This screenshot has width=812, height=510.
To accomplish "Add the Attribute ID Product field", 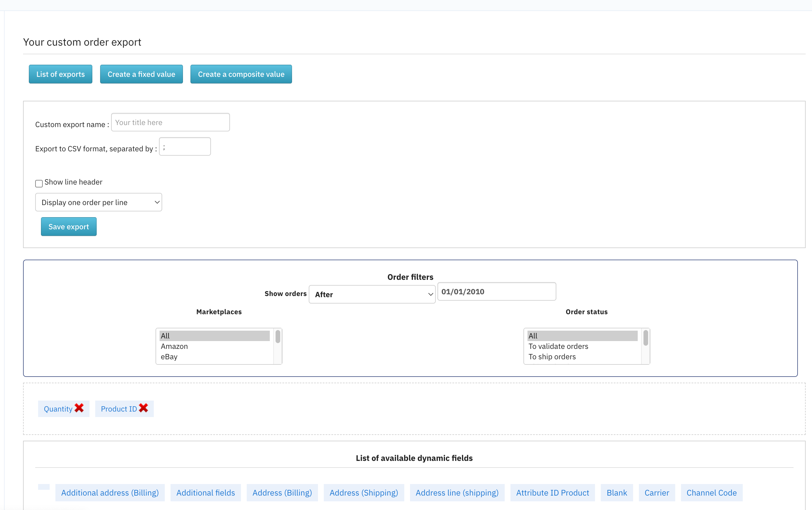I will [553, 493].
